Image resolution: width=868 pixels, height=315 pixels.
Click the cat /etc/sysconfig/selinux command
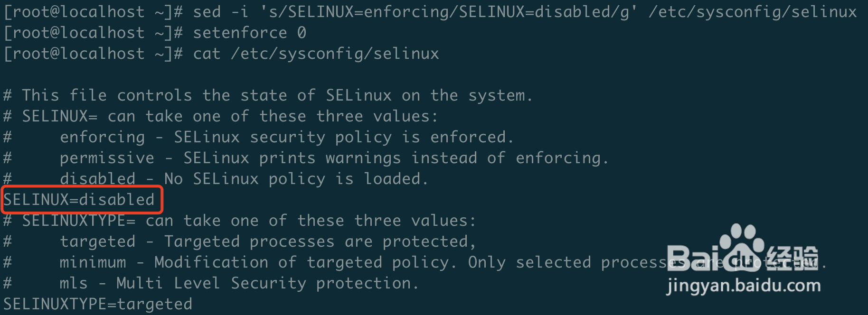tap(316, 53)
